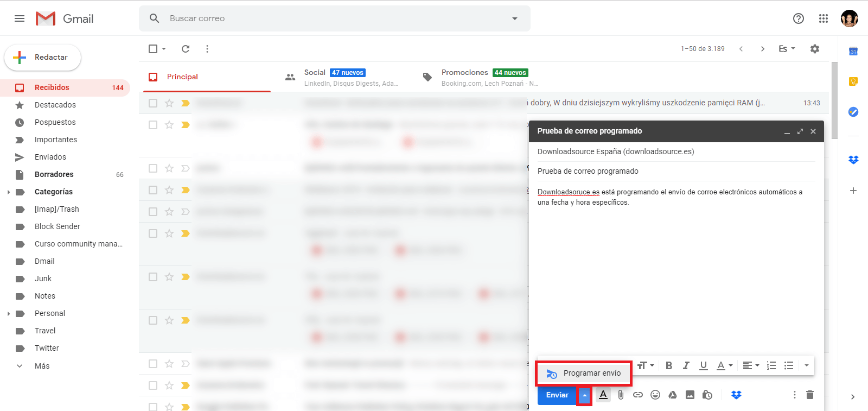Send the email with Enviar
This screenshot has width=868, height=411.
(557, 395)
